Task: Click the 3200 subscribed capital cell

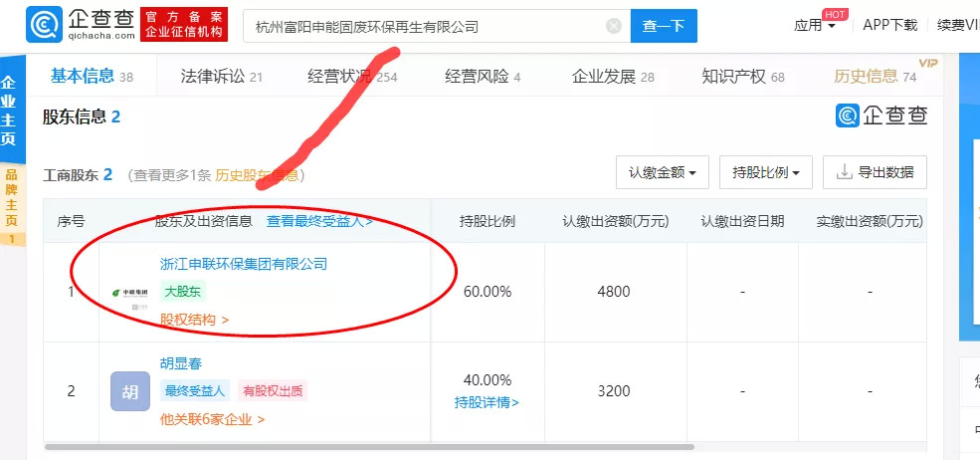Action: [614, 391]
